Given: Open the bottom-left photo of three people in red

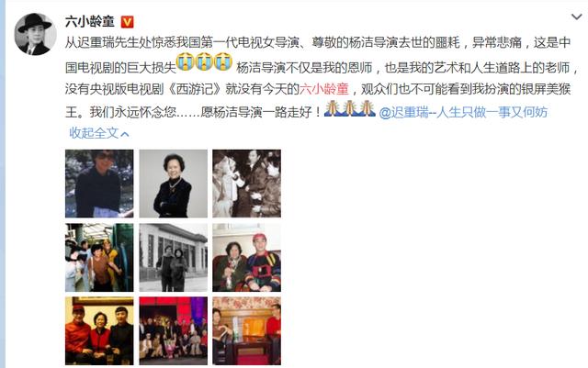Looking at the screenshot, I should [99, 331].
